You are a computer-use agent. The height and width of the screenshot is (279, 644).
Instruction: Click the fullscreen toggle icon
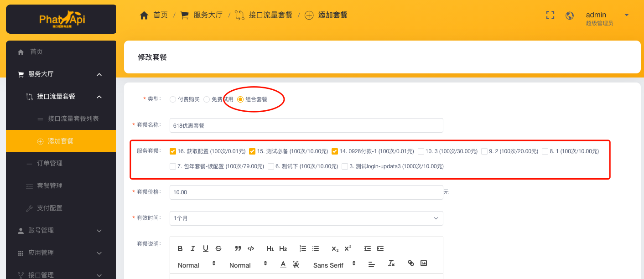click(550, 15)
